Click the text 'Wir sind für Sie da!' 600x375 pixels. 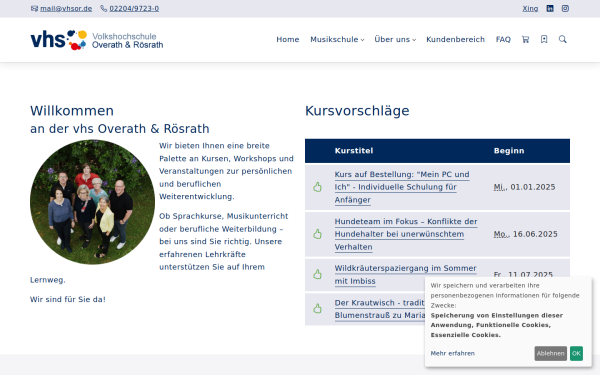(68, 300)
